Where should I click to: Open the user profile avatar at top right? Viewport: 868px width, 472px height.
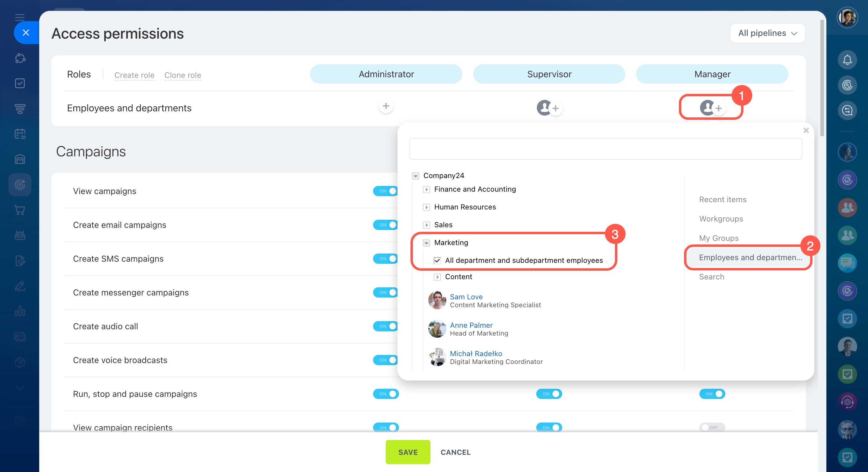[x=847, y=18]
